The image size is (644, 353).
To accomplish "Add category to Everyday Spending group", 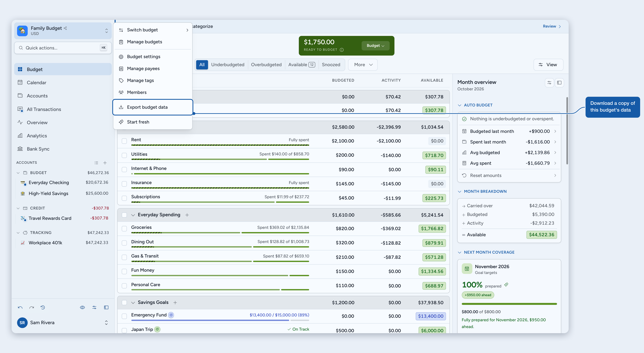I will (187, 215).
